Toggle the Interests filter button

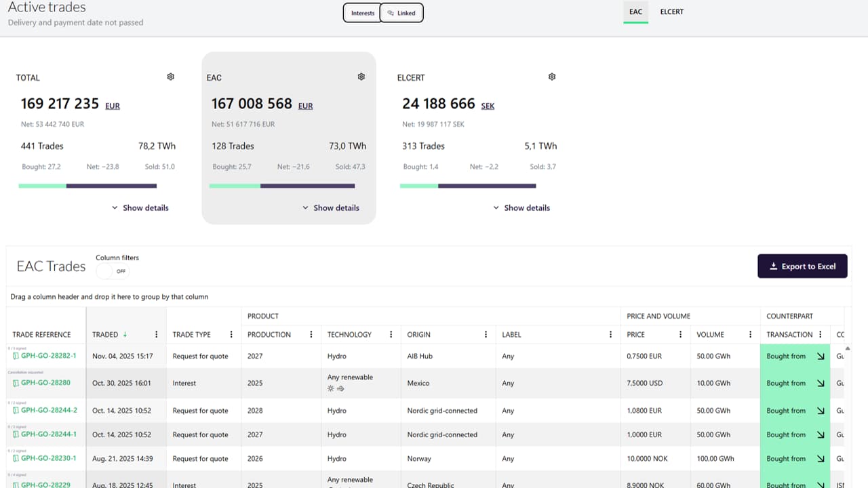[362, 13]
